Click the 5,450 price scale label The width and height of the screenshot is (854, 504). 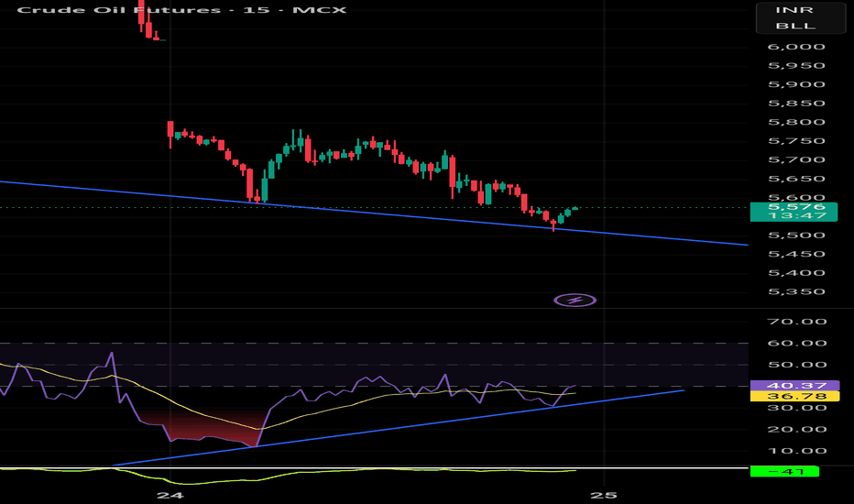pyautogui.click(x=796, y=255)
